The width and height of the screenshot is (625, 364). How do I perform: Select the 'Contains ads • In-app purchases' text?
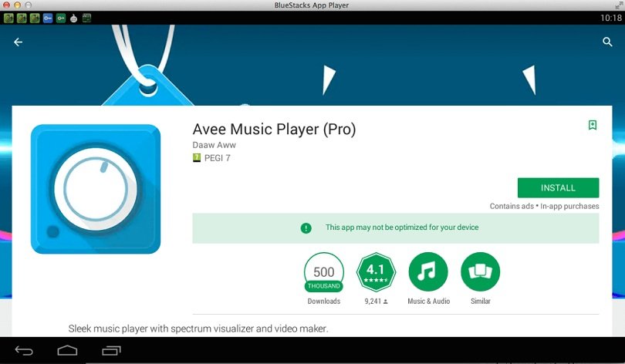coord(544,206)
